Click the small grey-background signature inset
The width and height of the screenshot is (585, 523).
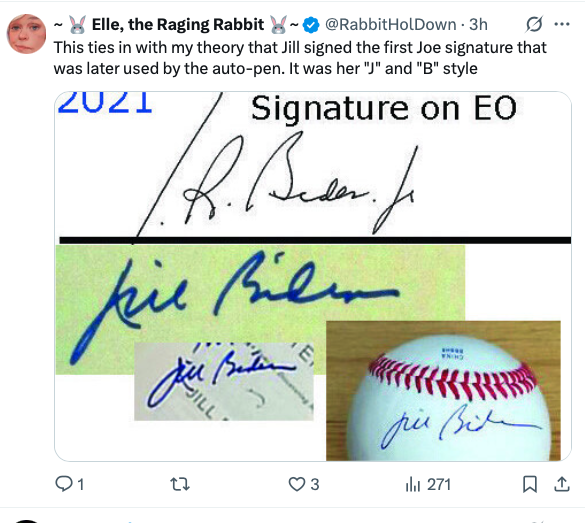tap(224, 381)
